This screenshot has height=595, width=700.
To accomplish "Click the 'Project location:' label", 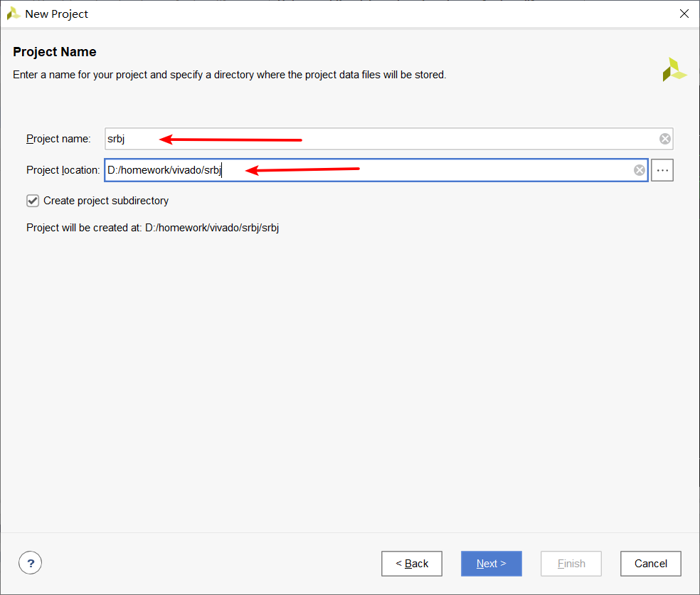I will pos(63,170).
